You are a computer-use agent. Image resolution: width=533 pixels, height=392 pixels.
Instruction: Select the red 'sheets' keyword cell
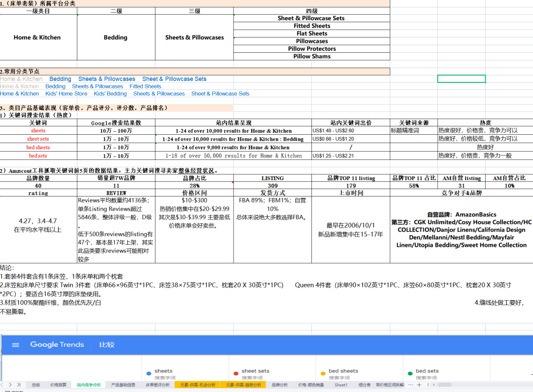pos(38,130)
